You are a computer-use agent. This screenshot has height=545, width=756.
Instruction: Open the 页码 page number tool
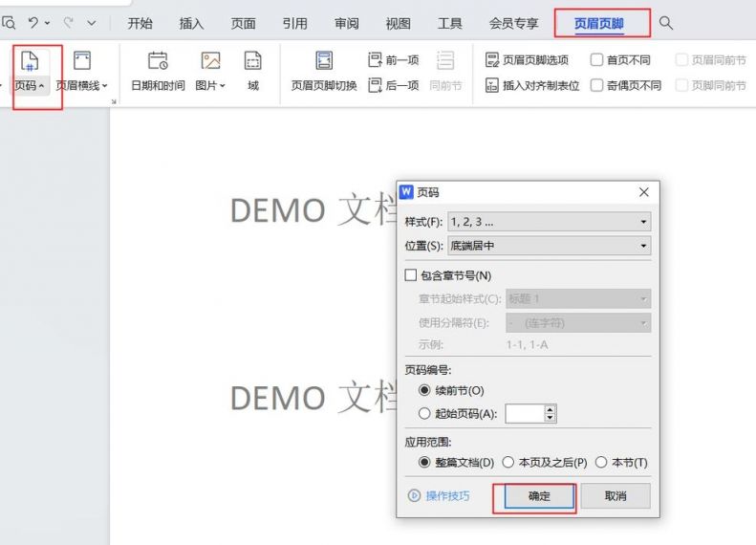pyautogui.click(x=30, y=72)
